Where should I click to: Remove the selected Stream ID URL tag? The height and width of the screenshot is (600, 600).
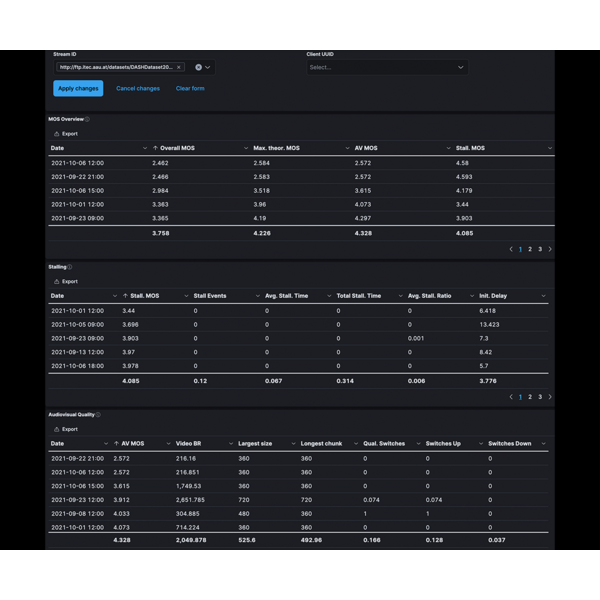179,68
